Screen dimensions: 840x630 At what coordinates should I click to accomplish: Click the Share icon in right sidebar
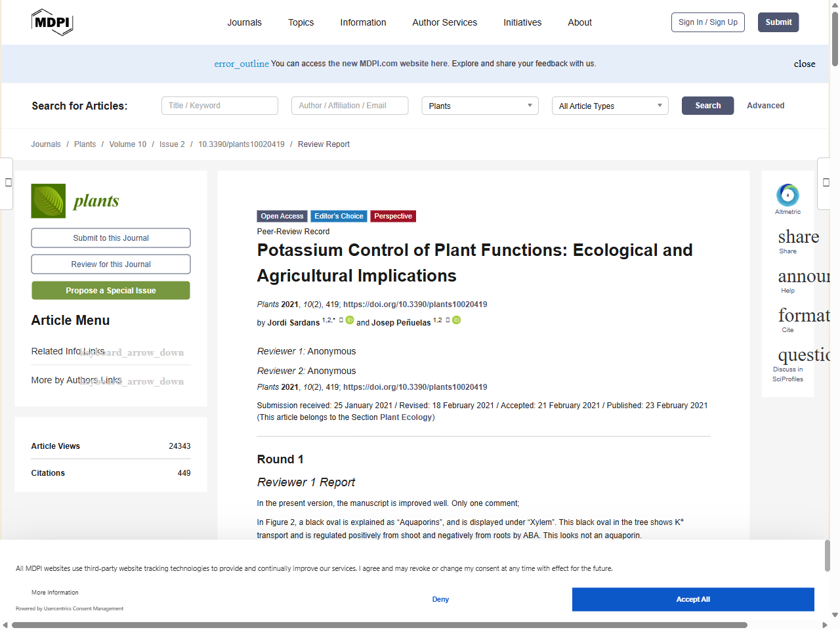click(798, 237)
